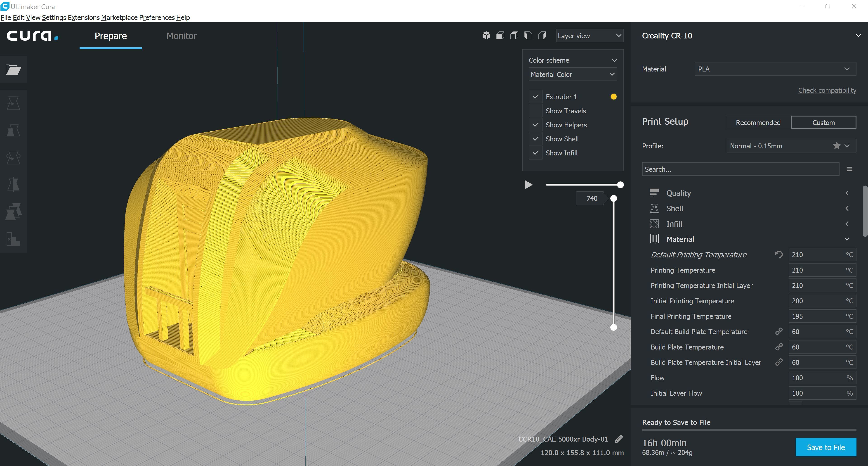Open the settings visibility hamburger menu
Viewport: 868px width, 466px height.
coord(849,169)
